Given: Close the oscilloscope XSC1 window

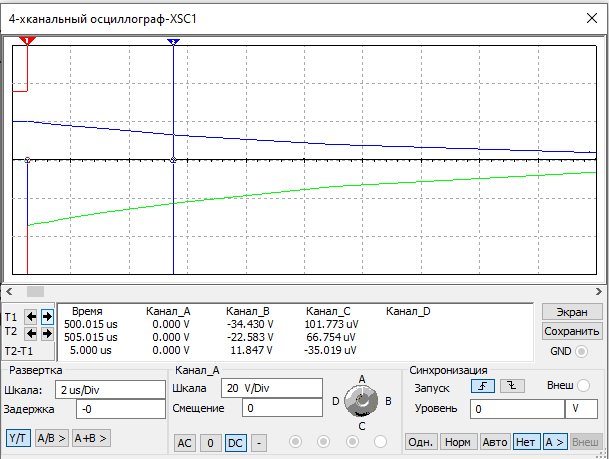Looking at the screenshot, I should click(x=592, y=18).
